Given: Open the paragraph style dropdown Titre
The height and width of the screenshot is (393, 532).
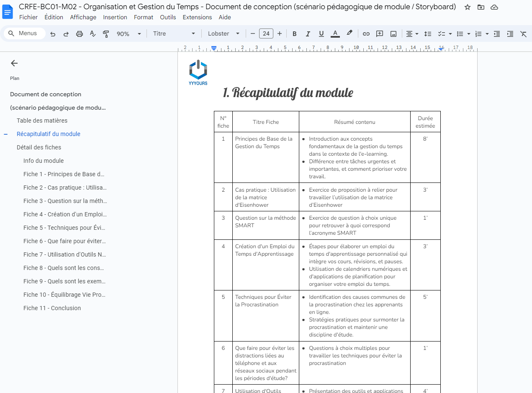Looking at the screenshot, I should [x=174, y=34].
